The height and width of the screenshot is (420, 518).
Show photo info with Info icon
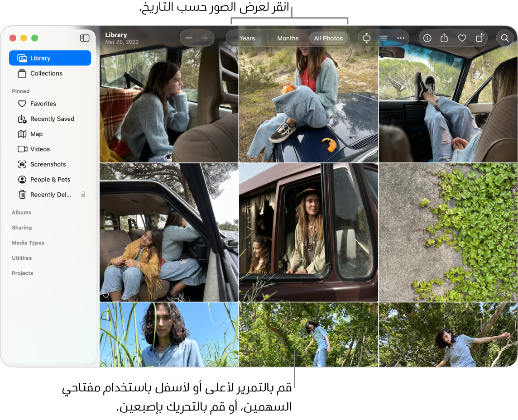point(427,38)
